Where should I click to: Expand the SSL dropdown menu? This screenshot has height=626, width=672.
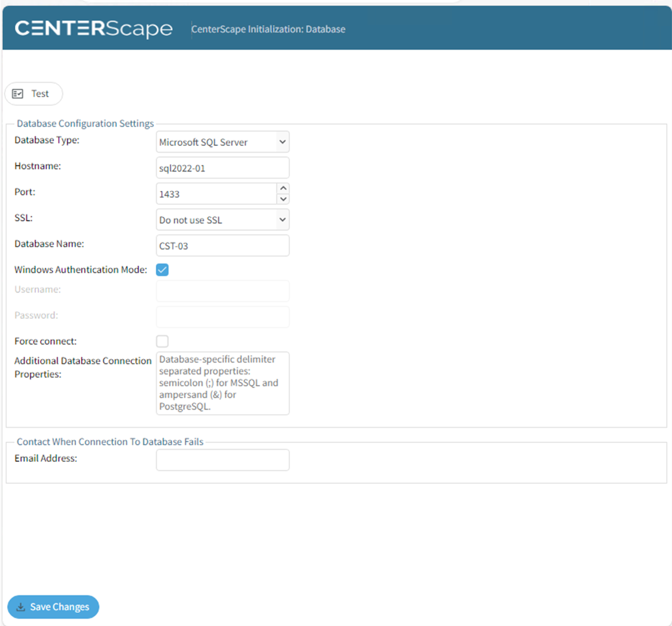point(222,219)
